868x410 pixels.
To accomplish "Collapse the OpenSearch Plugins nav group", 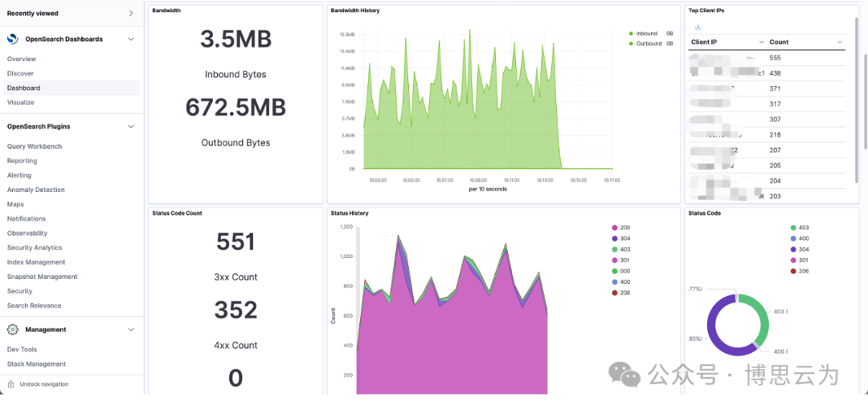I will (x=131, y=126).
